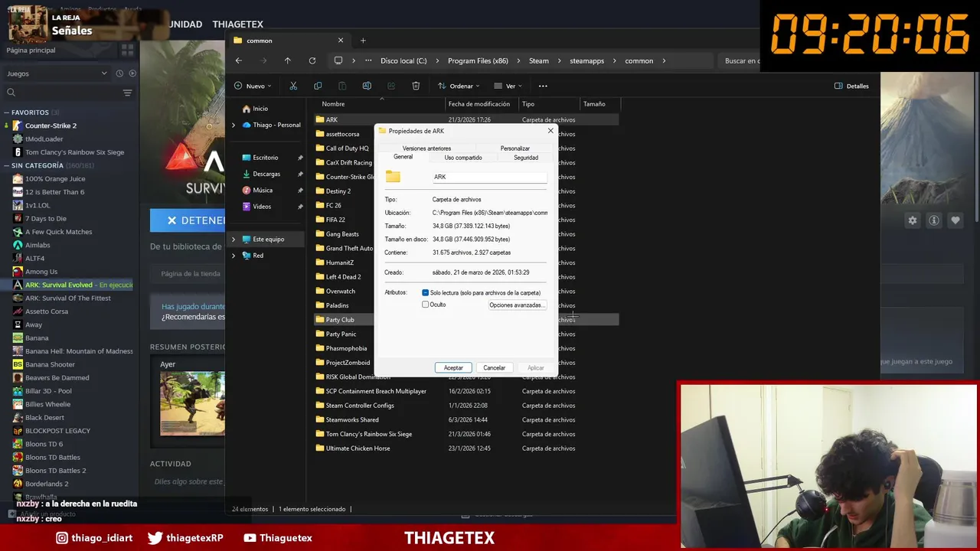980x551 pixels.
Task: Refresh the common folder view
Action: click(312, 60)
